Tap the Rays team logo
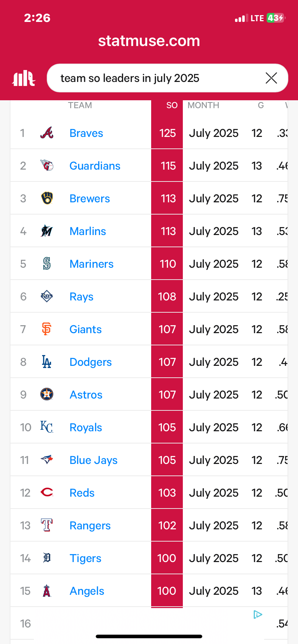 47,296
